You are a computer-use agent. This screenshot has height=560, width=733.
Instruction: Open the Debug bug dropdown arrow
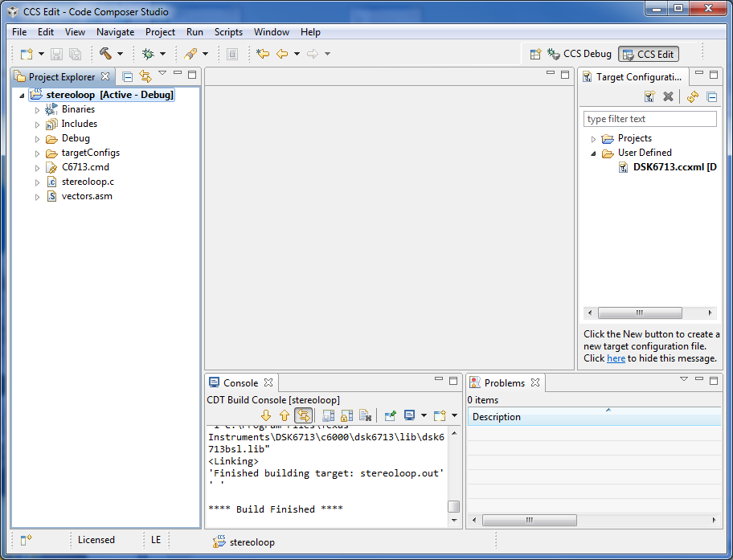pyautogui.click(x=162, y=54)
